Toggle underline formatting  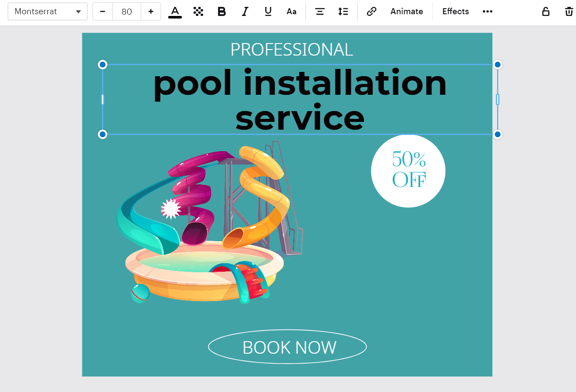pos(268,12)
